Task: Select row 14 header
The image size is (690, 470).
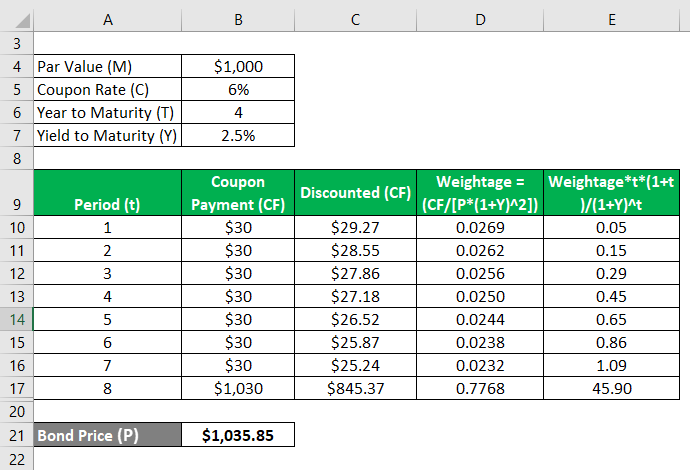Action: (16, 319)
